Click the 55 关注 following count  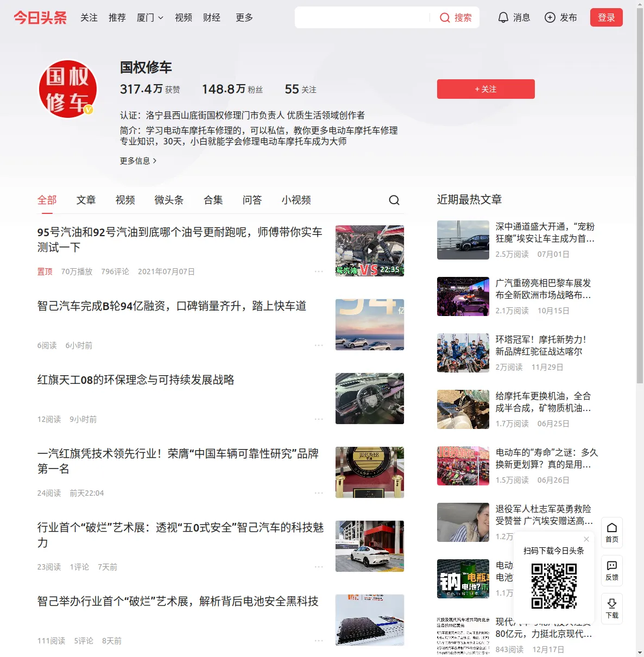point(300,89)
